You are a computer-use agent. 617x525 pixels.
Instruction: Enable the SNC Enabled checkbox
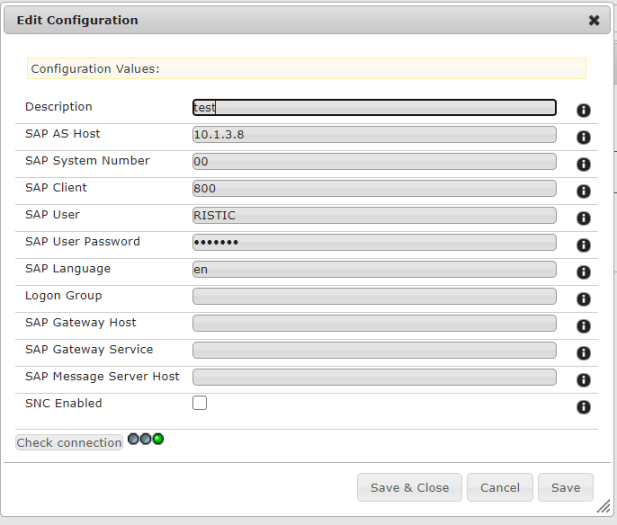[200, 403]
